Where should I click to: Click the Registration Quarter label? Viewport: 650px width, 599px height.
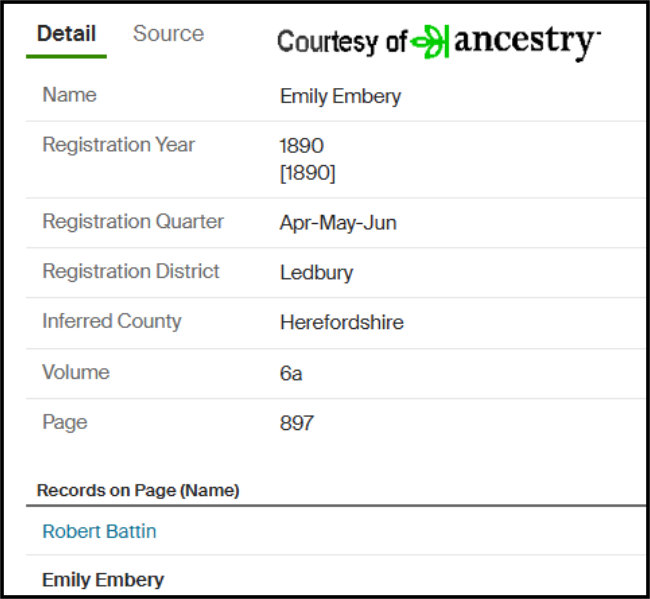[x=132, y=222]
